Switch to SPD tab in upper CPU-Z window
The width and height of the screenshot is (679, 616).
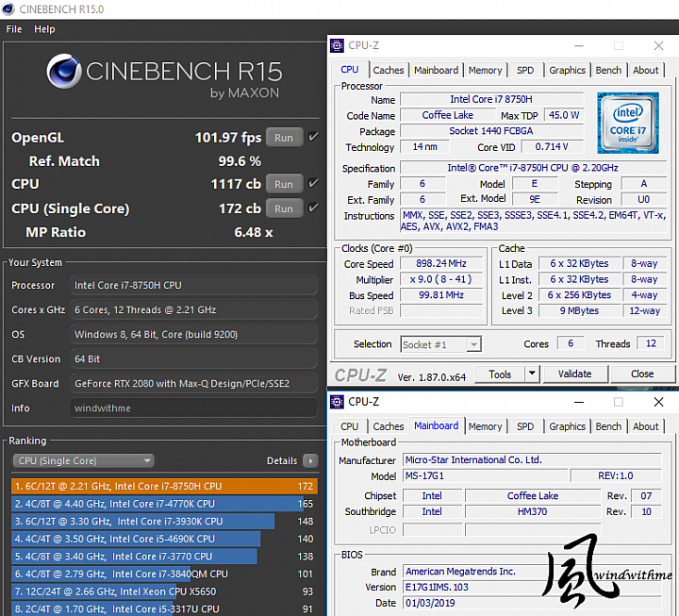click(525, 70)
